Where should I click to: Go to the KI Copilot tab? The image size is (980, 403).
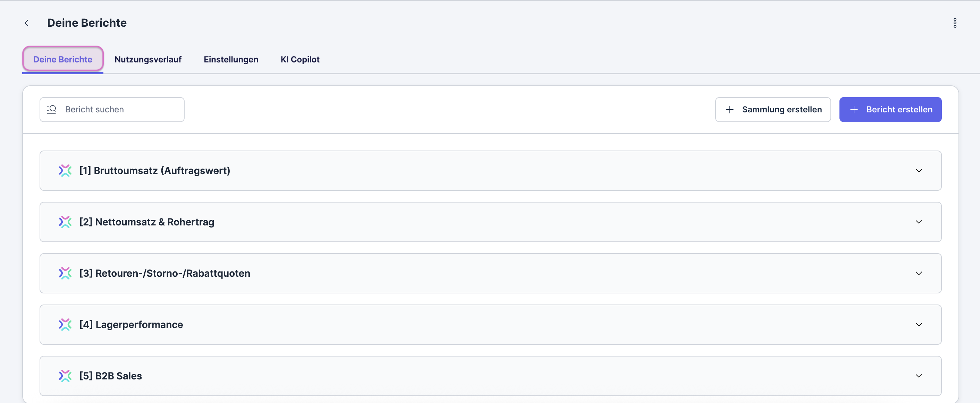click(x=300, y=60)
